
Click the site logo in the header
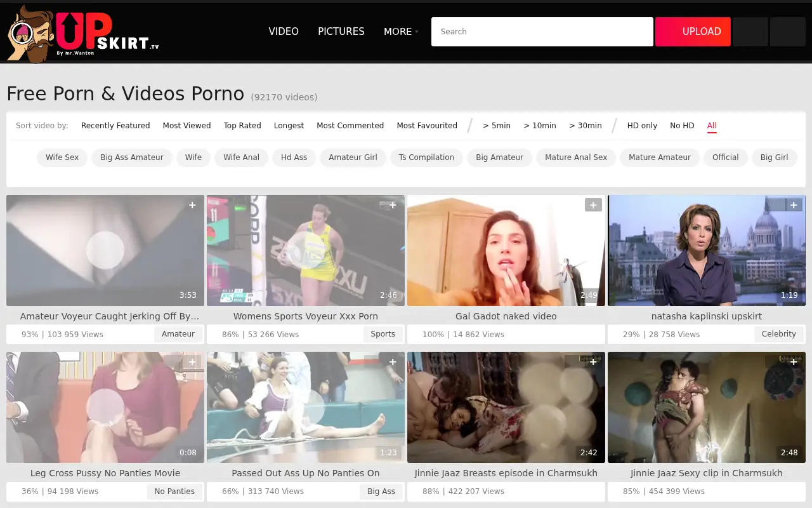(83, 34)
